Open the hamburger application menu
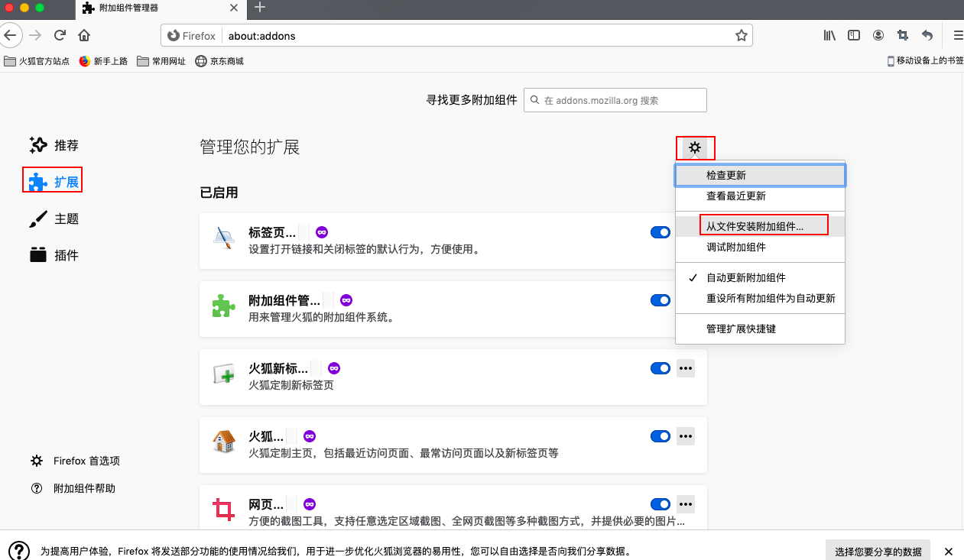The image size is (964, 560). click(x=957, y=35)
